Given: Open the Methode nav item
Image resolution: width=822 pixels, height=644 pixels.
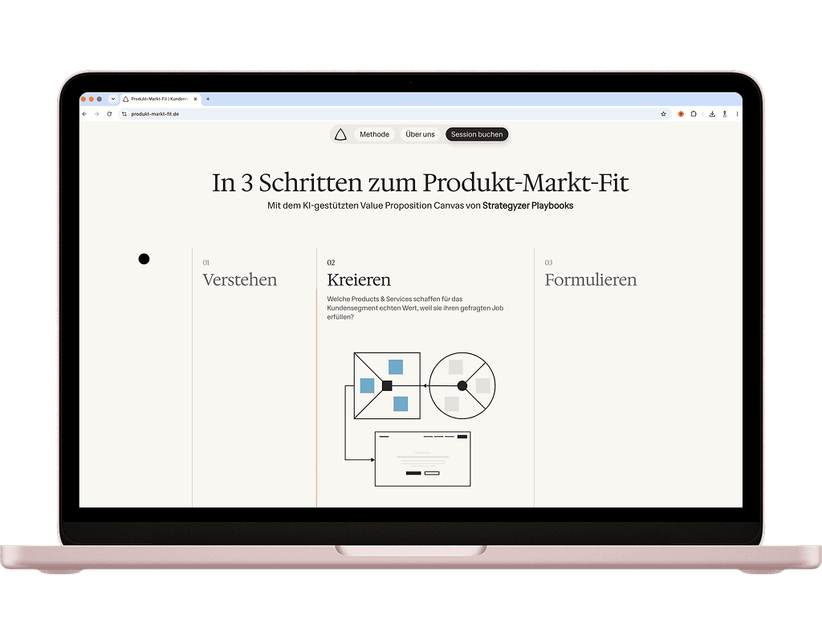Looking at the screenshot, I should coord(374,134).
